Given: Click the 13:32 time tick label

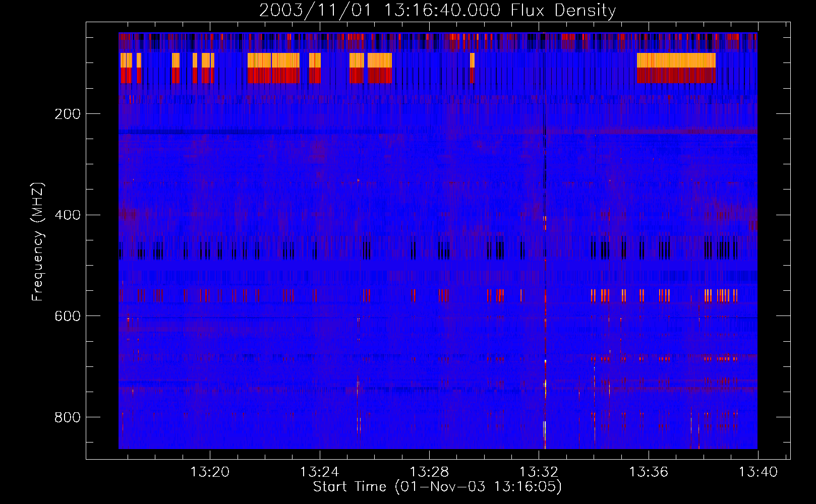Looking at the screenshot, I should (539, 472).
